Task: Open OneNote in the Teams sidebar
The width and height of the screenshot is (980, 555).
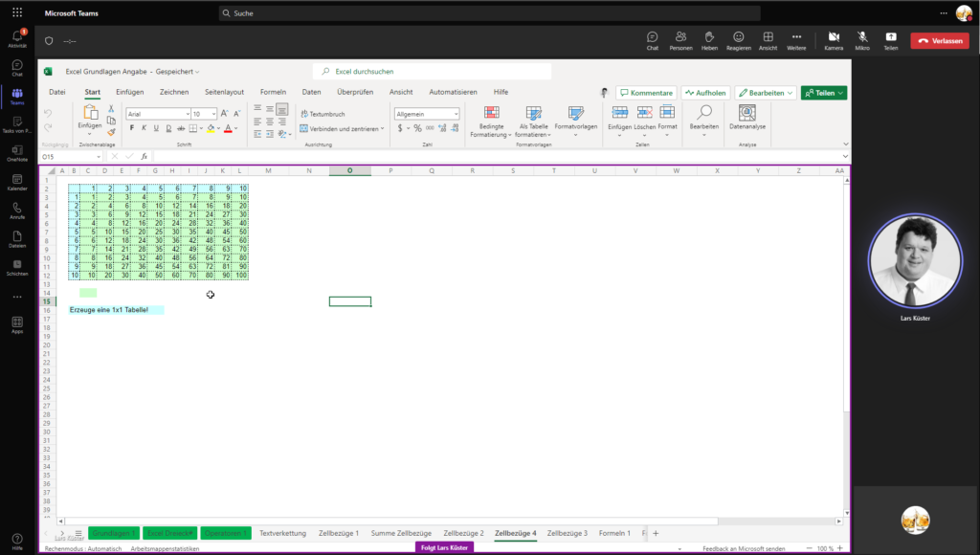Action: pyautogui.click(x=17, y=153)
